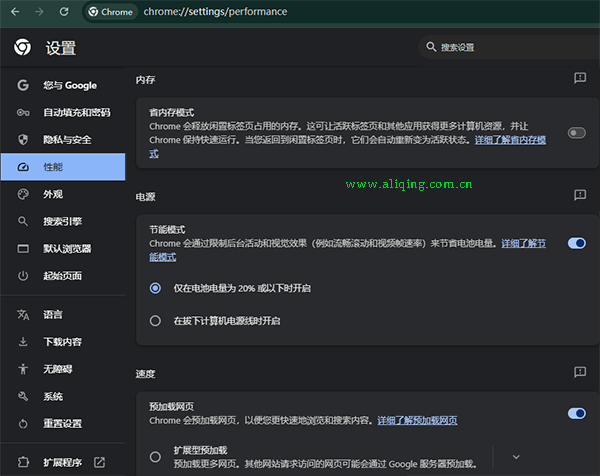Image resolution: width=600 pixels, height=476 pixels.
Task: Click the translate icon for languages
Action: coord(23,315)
